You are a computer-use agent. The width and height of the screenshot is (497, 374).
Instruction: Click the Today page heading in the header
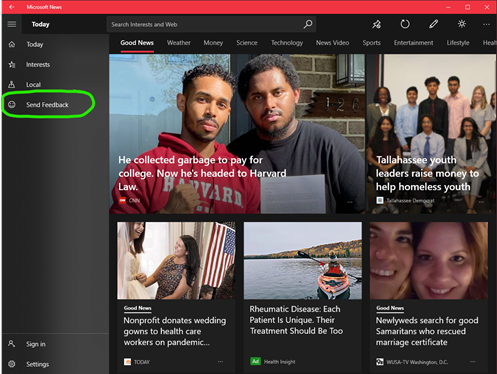[40, 24]
